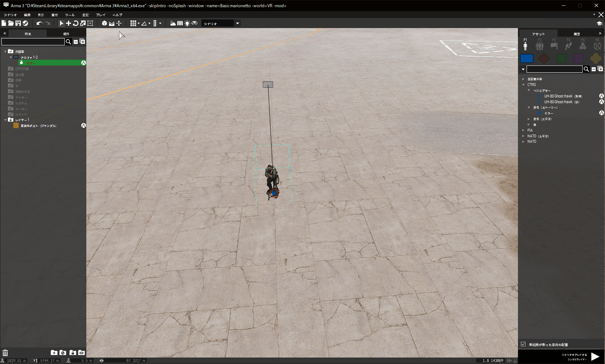605x364 pixels.
Task: Click the asset browser search field
Action: pyautogui.click(x=555, y=69)
